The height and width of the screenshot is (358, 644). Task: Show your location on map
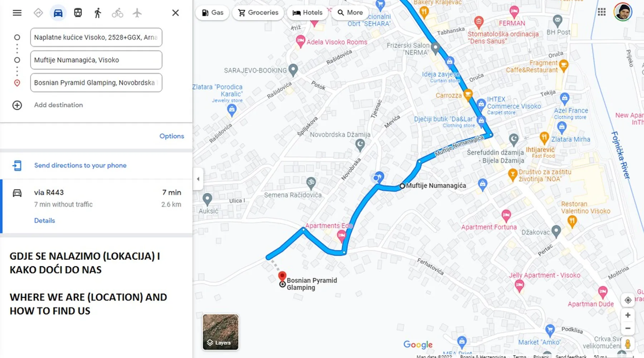(x=628, y=300)
